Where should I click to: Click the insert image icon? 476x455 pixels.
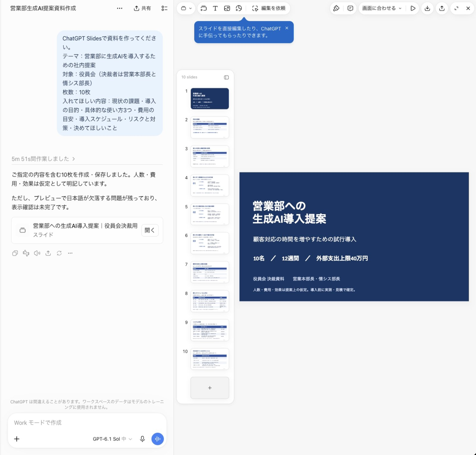coord(227,8)
